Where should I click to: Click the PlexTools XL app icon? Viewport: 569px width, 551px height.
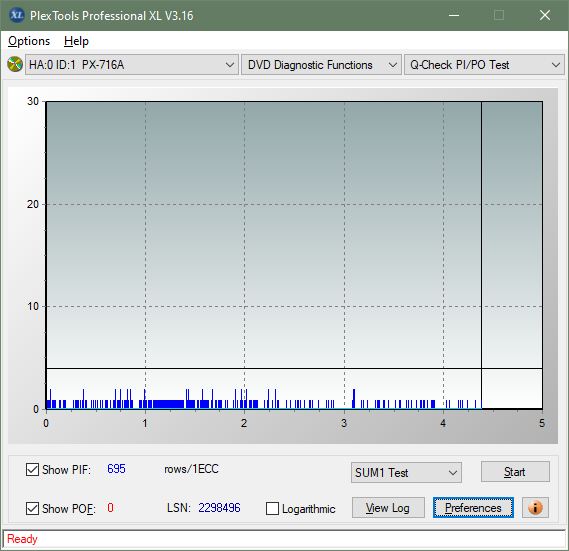click(16, 15)
